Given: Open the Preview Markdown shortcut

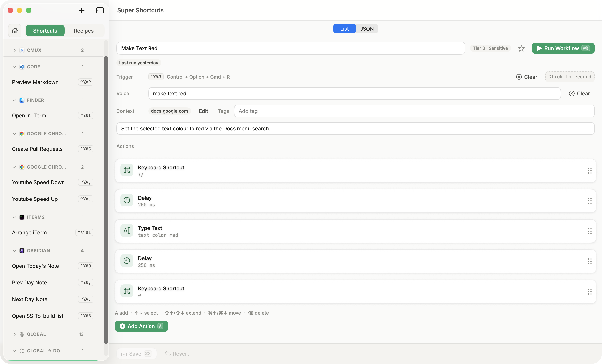Looking at the screenshot, I should click(53, 82).
